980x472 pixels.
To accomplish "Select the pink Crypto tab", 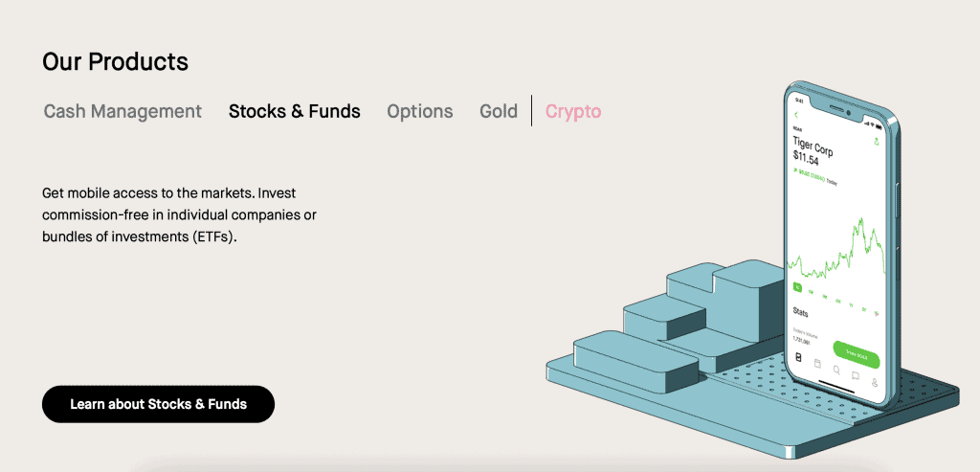I will click(x=573, y=111).
